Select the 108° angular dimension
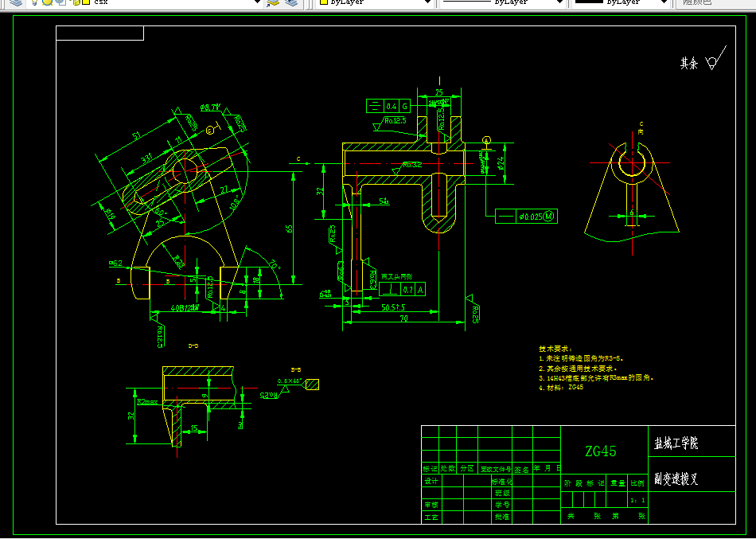 pos(235,201)
